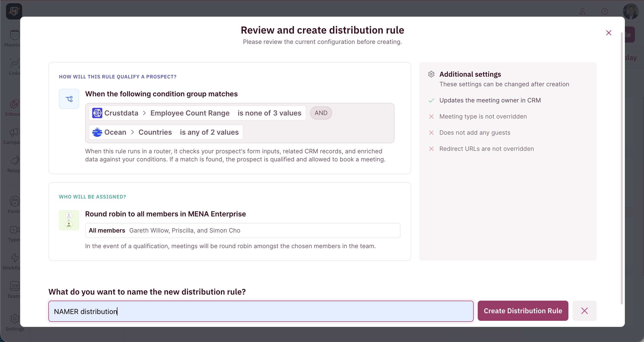Screen dimensions: 644x342
Task: Click the chevron after Ocean
Action: point(133,132)
